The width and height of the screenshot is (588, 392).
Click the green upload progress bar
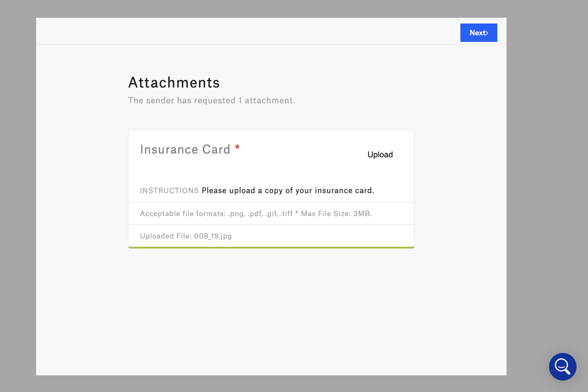click(271, 247)
